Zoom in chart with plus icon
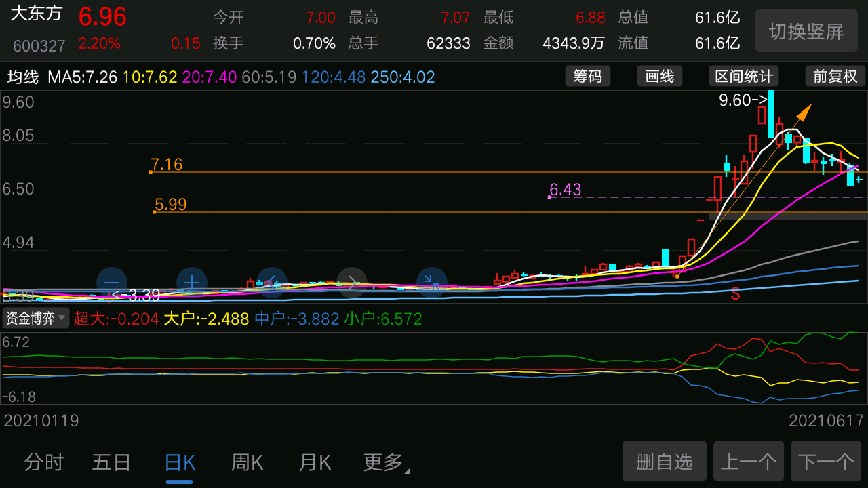This screenshot has width=868, height=488. click(x=192, y=283)
